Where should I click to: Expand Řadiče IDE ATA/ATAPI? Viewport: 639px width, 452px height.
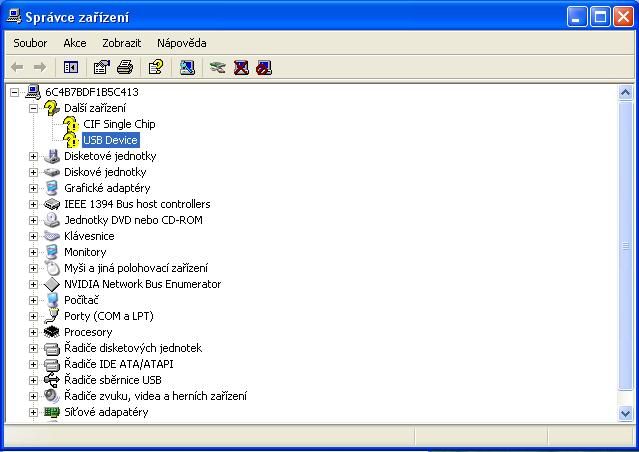point(33,364)
